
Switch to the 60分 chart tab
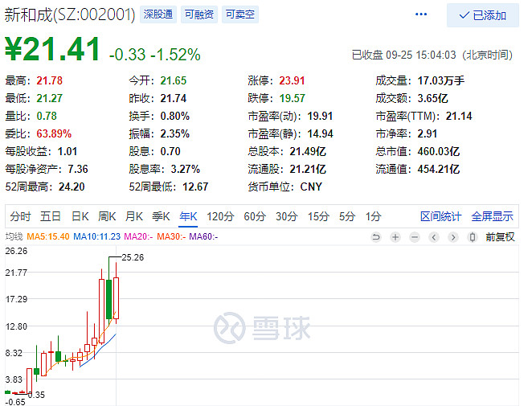[255, 216]
